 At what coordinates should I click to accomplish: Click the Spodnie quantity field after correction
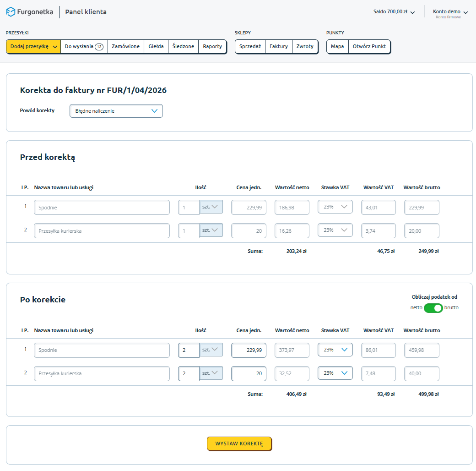(x=189, y=350)
